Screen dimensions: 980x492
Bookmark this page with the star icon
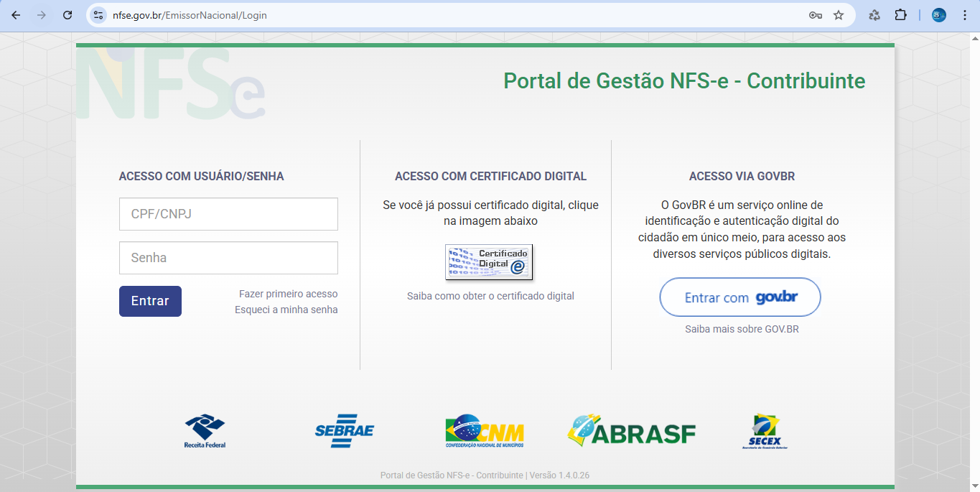coord(839,15)
